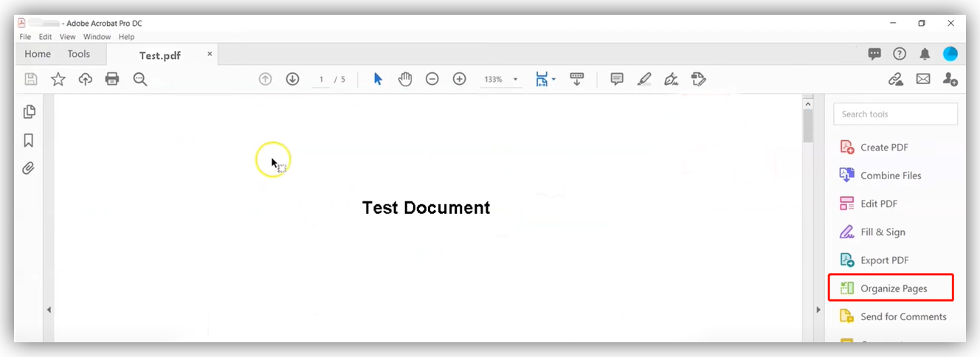980x357 pixels.
Task: Open the Organize Pages tool
Action: coord(891,288)
